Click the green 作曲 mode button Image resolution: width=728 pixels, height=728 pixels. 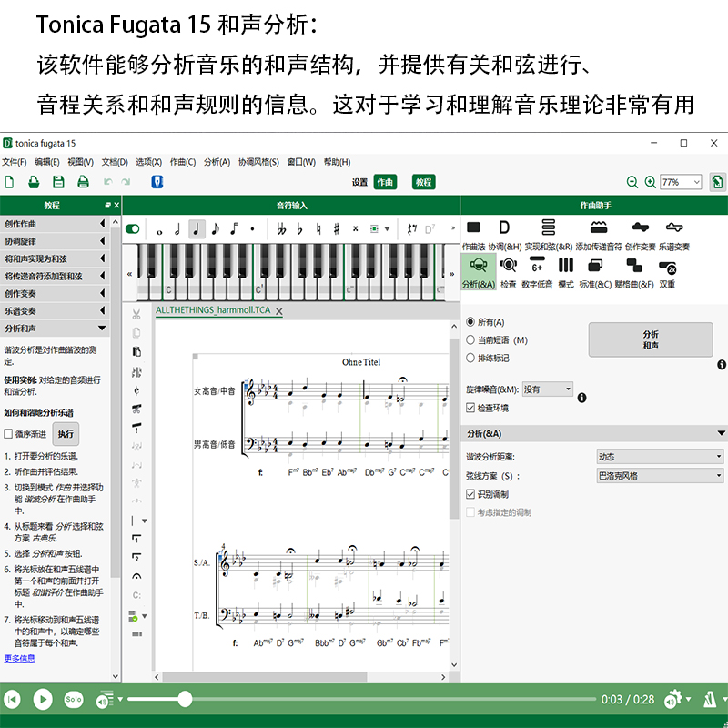pos(385,182)
